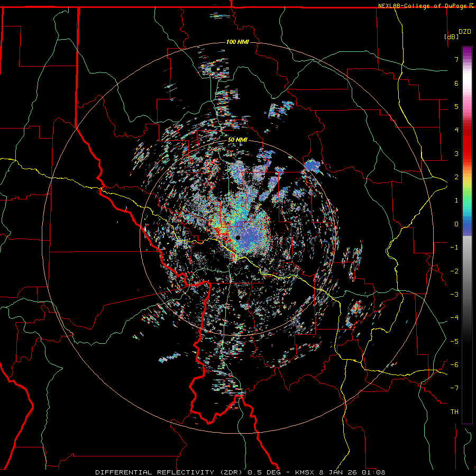The width and height of the screenshot is (476, 476).
Task: Click the black radar site dot at center
Action: tap(237, 237)
